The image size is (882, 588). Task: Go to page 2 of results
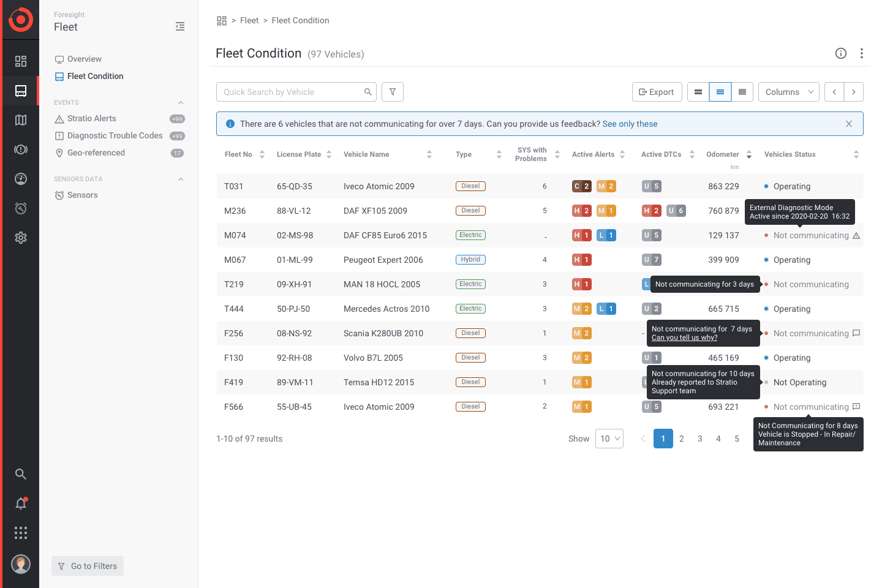[682, 439]
